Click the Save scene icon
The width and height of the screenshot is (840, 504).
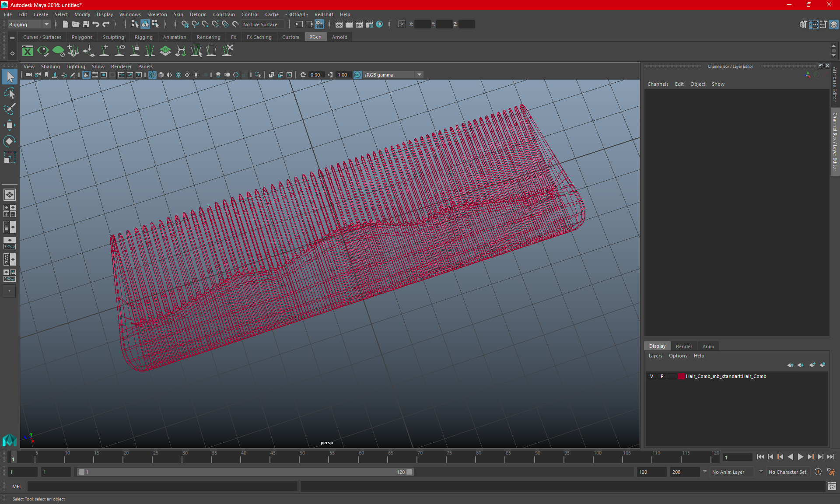[86, 24]
